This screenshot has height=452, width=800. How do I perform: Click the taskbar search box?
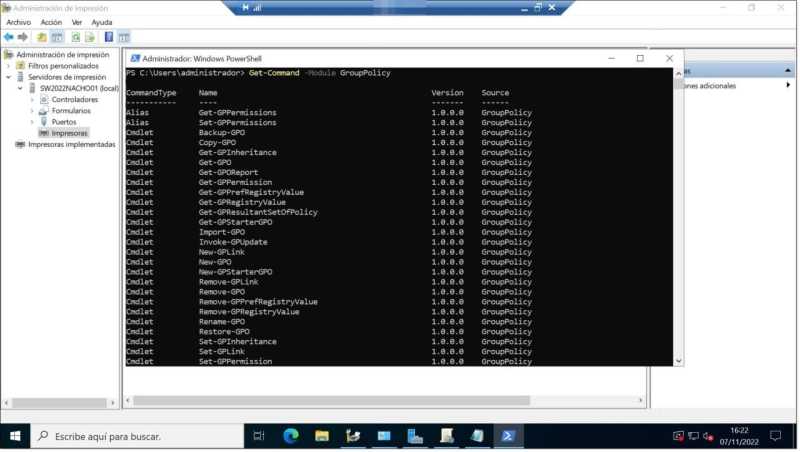click(137, 436)
